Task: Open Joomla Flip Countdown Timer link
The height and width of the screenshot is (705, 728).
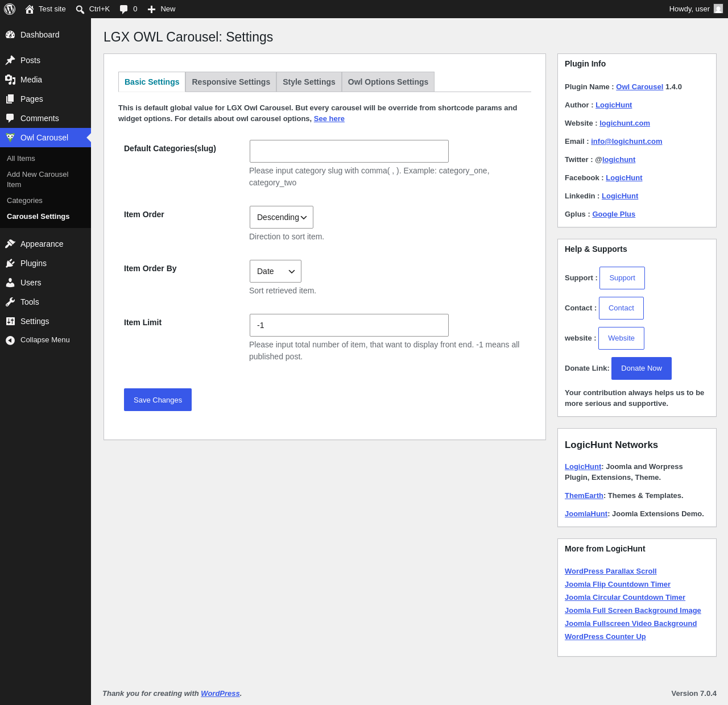Action: pos(618,584)
